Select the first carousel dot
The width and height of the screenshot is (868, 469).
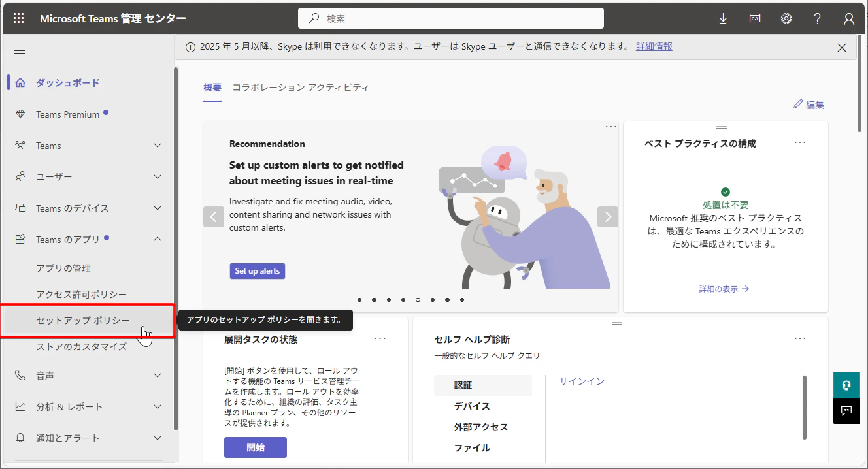pyautogui.click(x=361, y=300)
